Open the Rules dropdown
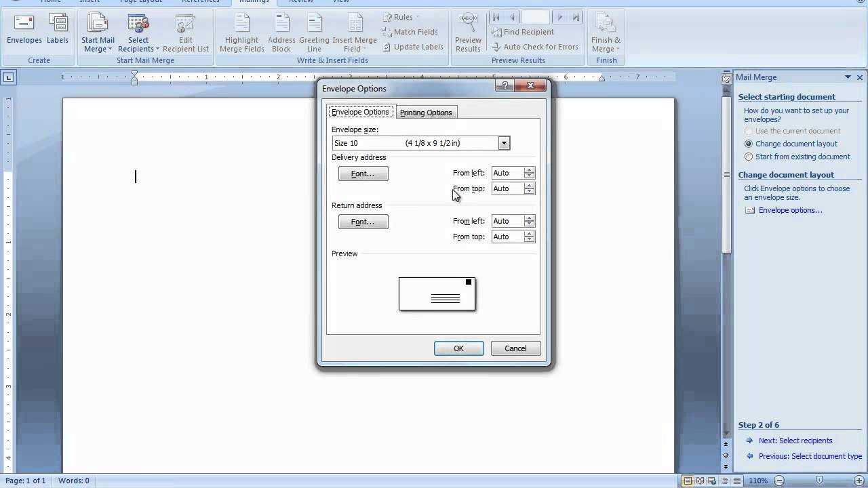Viewport: 868px width, 488px height. click(401, 17)
